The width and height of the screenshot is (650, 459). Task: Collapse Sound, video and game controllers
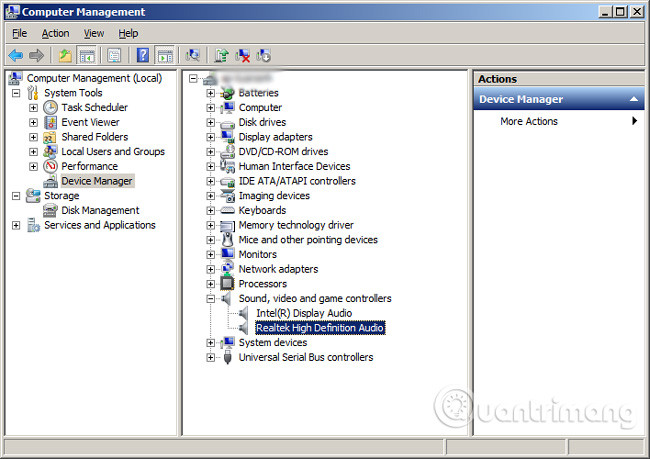(x=211, y=298)
